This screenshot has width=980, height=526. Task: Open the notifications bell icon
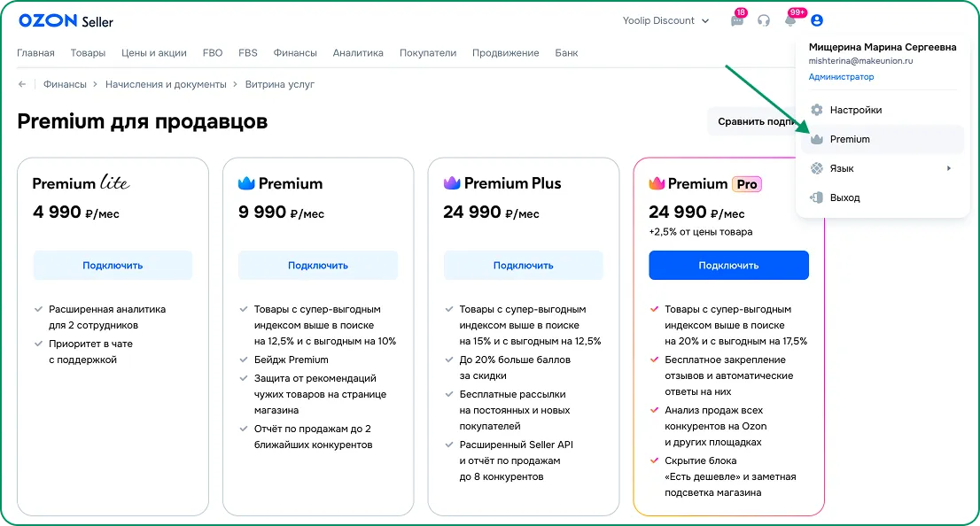point(790,21)
